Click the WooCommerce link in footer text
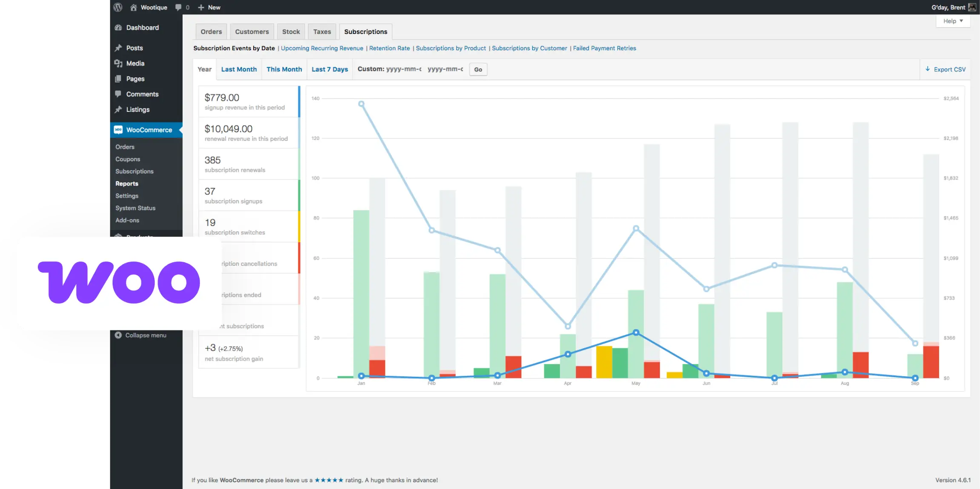This screenshot has height=489, width=980. 242,480
